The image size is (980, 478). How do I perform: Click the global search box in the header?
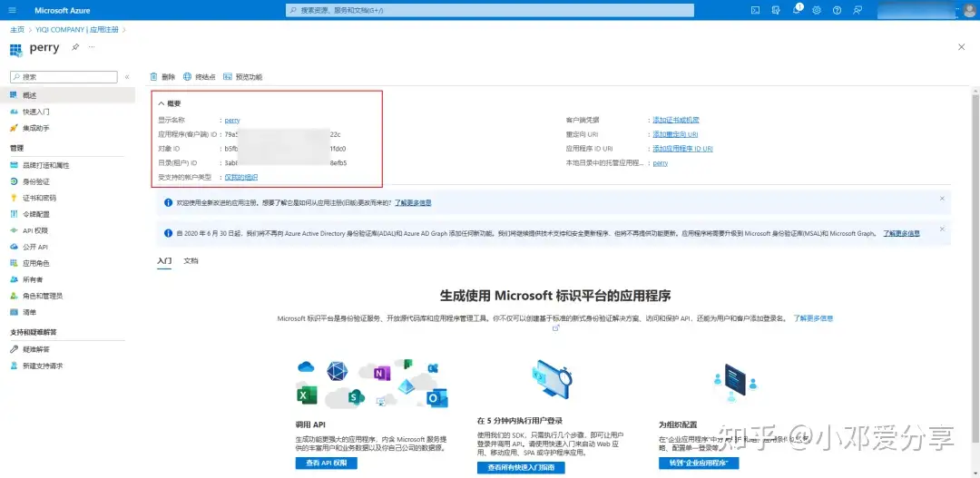coord(490,10)
